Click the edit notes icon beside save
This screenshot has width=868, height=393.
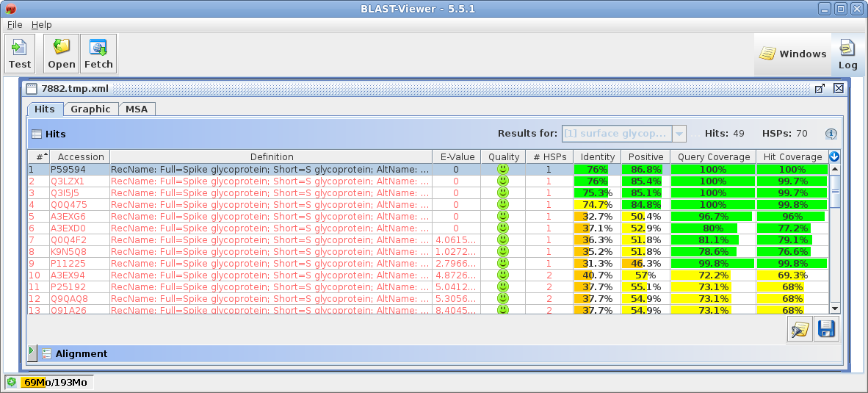799,330
